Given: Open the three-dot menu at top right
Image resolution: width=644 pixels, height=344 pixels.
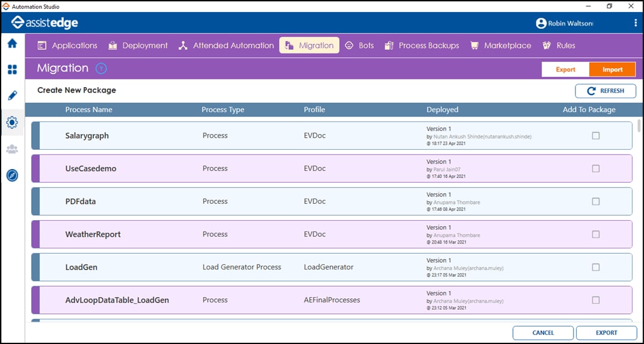Looking at the screenshot, I should [x=636, y=23].
